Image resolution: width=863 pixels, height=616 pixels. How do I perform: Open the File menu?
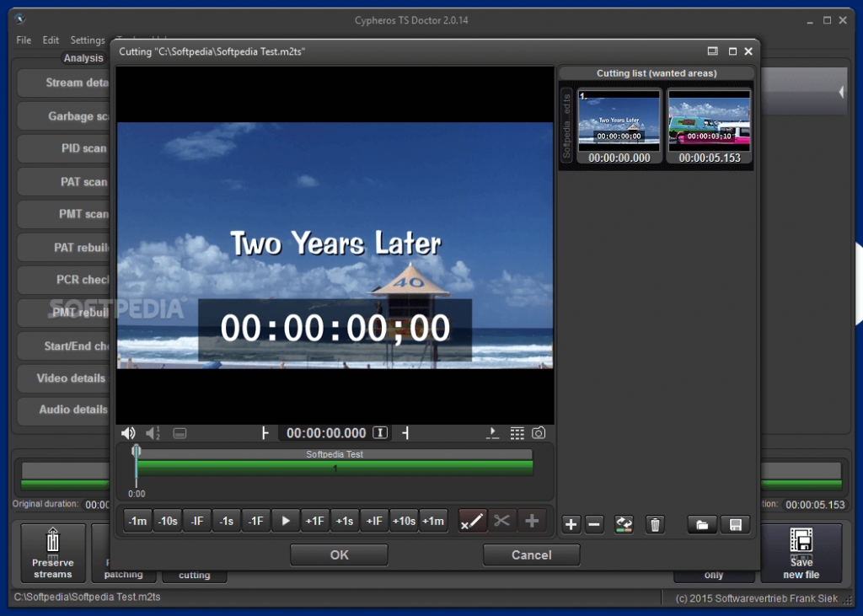click(24, 40)
